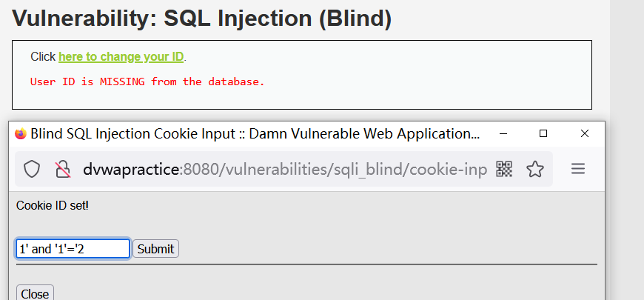Click the Blind SQL Injection Cookie Input title

255,133
